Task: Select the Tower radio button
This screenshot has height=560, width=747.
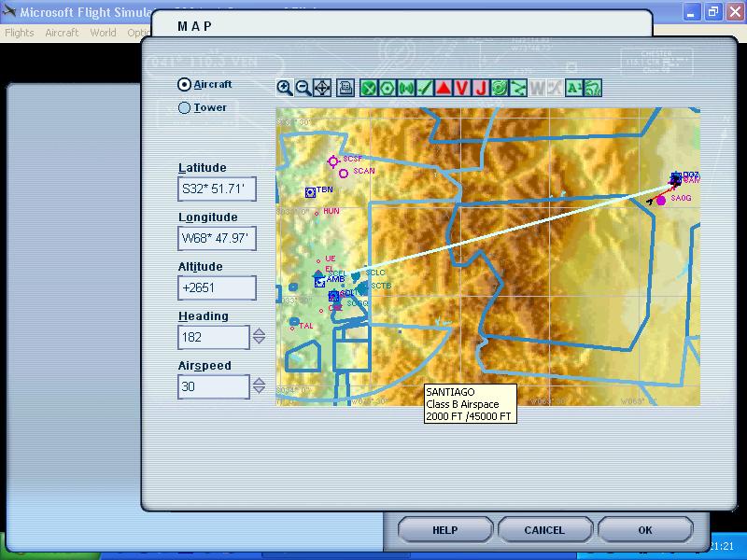Action: 185,107
